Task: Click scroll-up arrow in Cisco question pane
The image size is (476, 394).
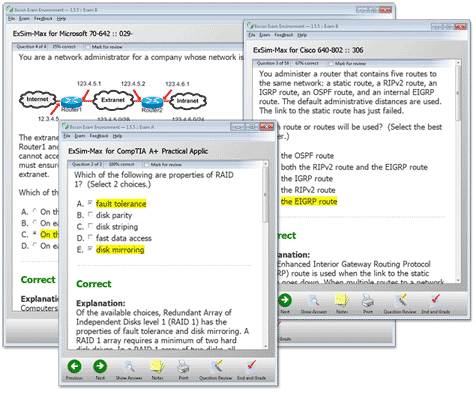Action: [x=458, y=63]
